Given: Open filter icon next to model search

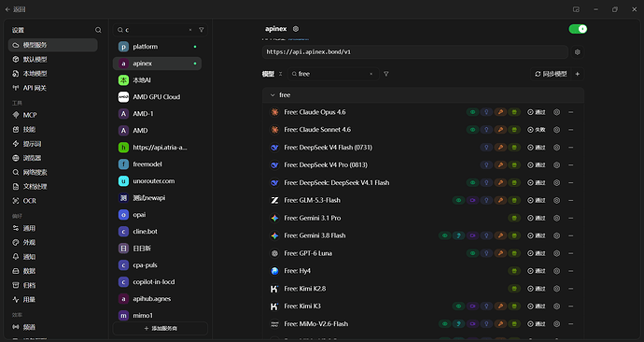Looking at the screenshot, I should pos(386,74).
